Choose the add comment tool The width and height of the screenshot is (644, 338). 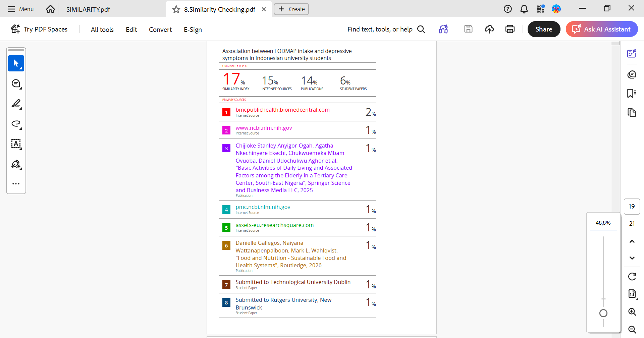16,83
